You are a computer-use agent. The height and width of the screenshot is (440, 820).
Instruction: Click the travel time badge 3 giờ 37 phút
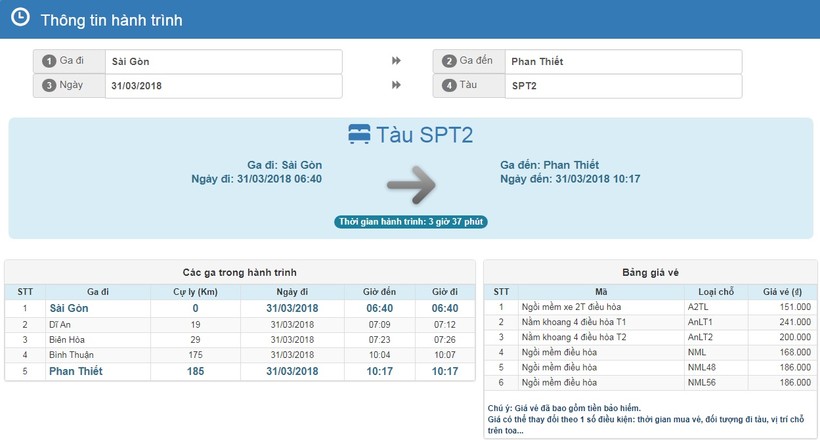[411, 221]
